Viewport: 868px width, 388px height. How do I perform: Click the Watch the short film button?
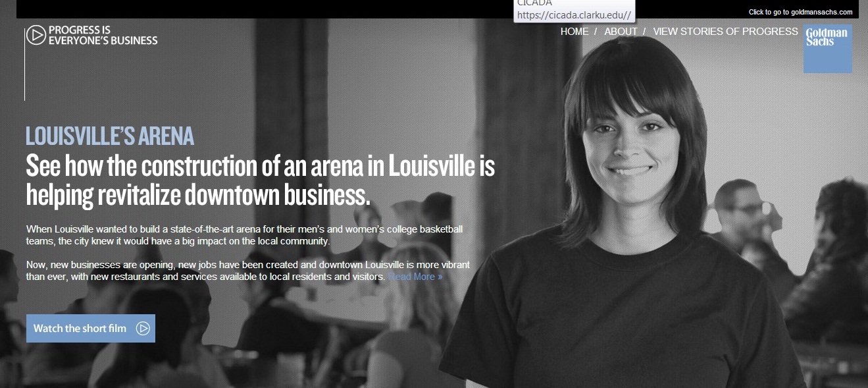coord(91,328)
